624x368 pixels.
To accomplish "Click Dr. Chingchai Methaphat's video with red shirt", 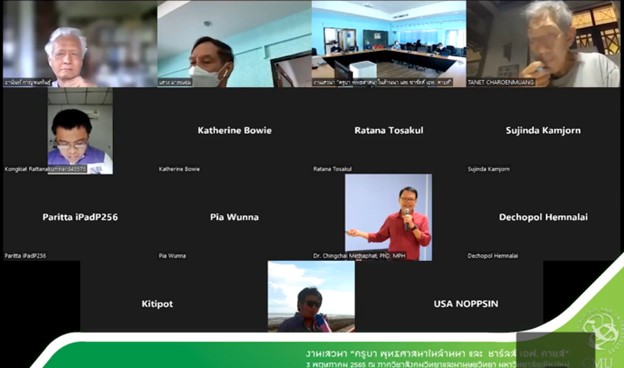I will [x=388, y=217].
